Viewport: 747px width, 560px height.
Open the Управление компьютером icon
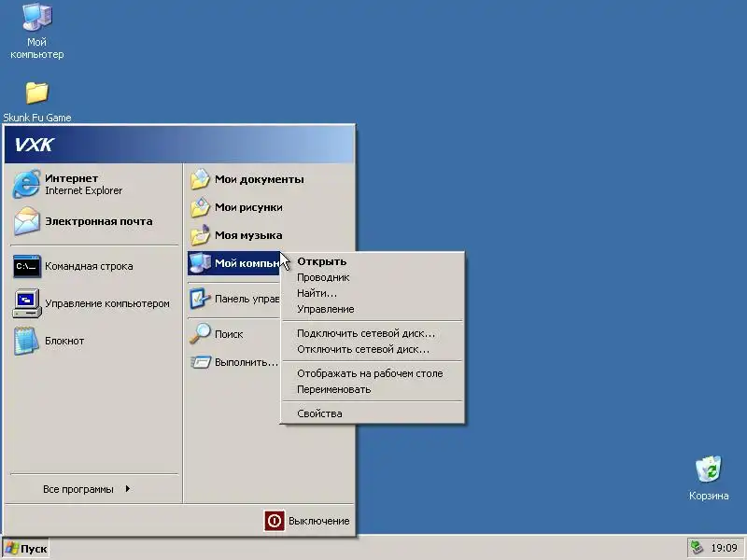pyautogui.click(x=27, y=303)
